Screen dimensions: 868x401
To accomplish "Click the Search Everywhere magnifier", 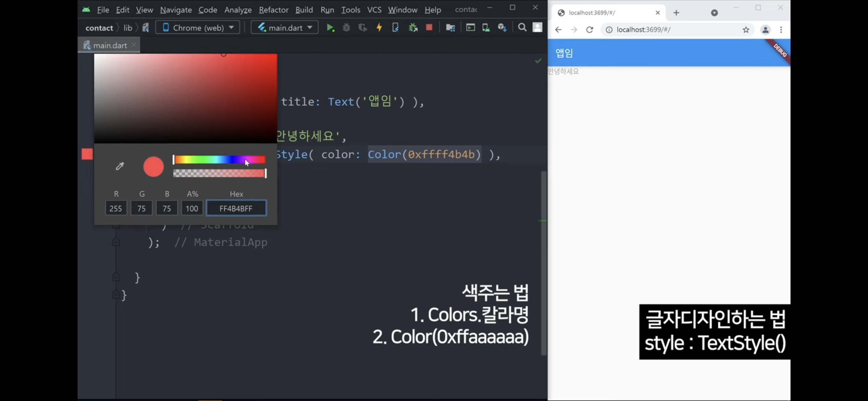I will pyautogui.click(x=522, y=28).
